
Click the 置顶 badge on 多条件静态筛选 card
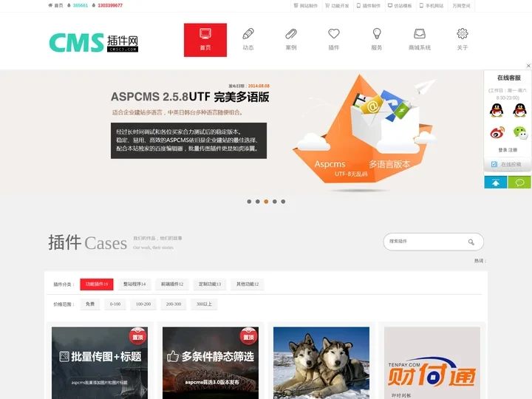pyautogui.click(x=248, y=337)
